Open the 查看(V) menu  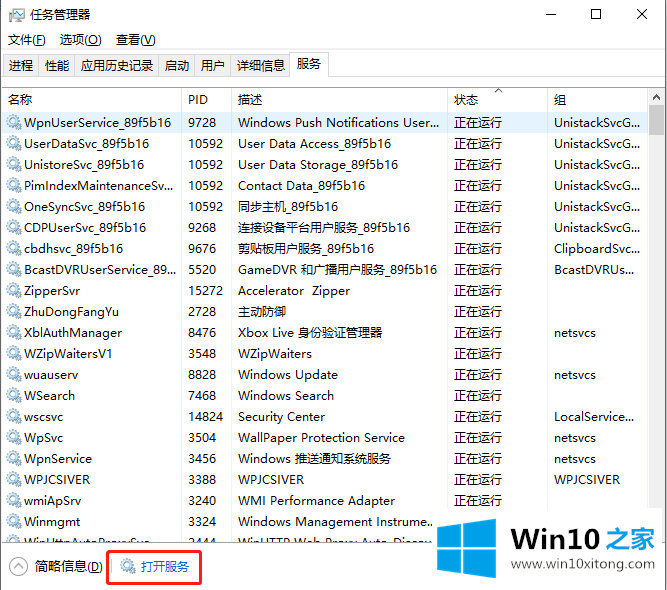pyautogui.click(x=135, y=40)
